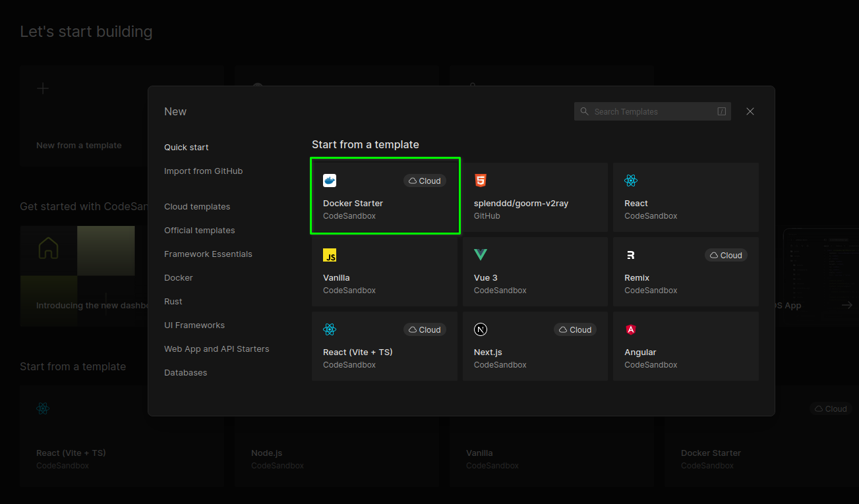
Task: Click the Docker whale icon on Docker Starter
Action: (x=330, y=181)
